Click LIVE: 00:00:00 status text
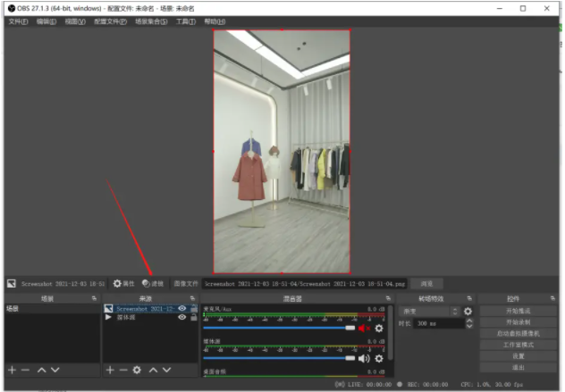Image resolution: width=565 pixels, height=392 pixels. coord(370,385)
